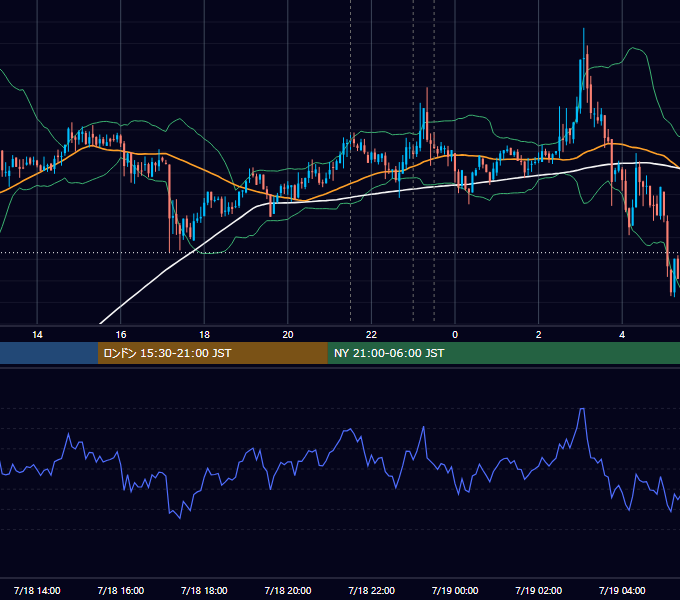680x600 pixels.
Task: Click the oscillator peak in the lower indicator pane
Action: pos(582,409)
